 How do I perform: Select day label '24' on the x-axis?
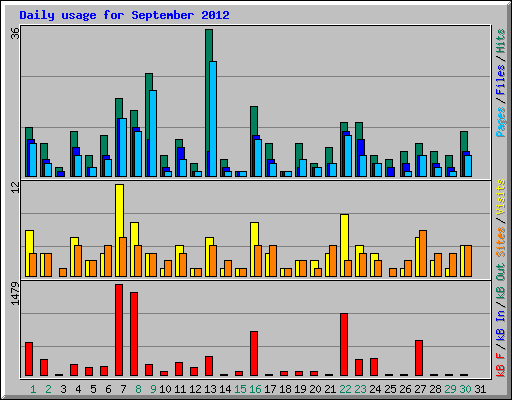(x=375, y=389)
